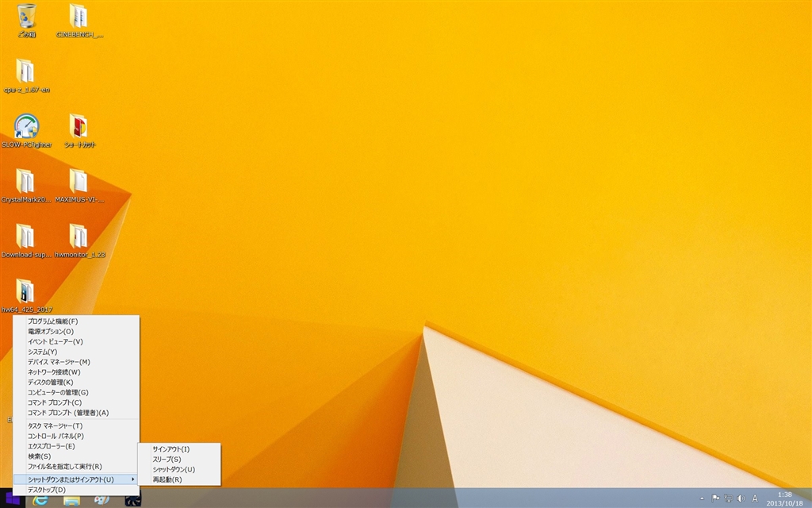812x508 pixels.
Task: Select シャットダウン(U) in the submenu
Action: [179, 470]
